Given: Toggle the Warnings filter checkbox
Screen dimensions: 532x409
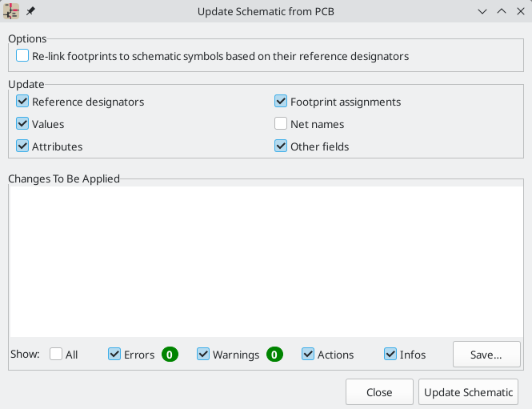Looking at the screenshot, I should click(203, 355).
